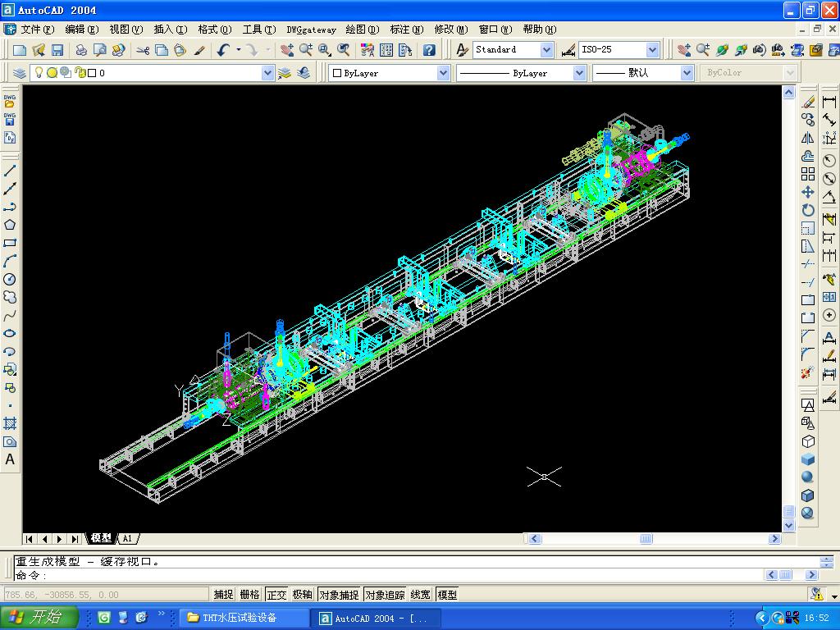Select the Circle drawing tool

tap(10, 279)
